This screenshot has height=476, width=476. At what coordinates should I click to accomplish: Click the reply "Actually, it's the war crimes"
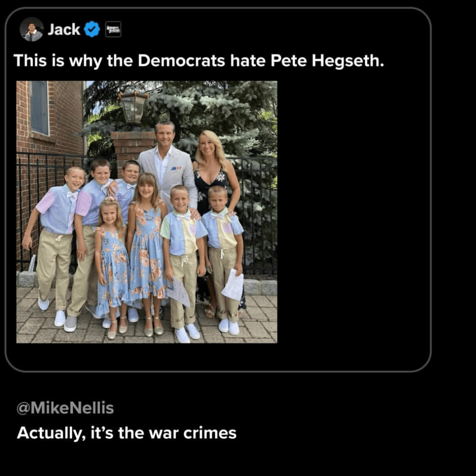(126, 433)
